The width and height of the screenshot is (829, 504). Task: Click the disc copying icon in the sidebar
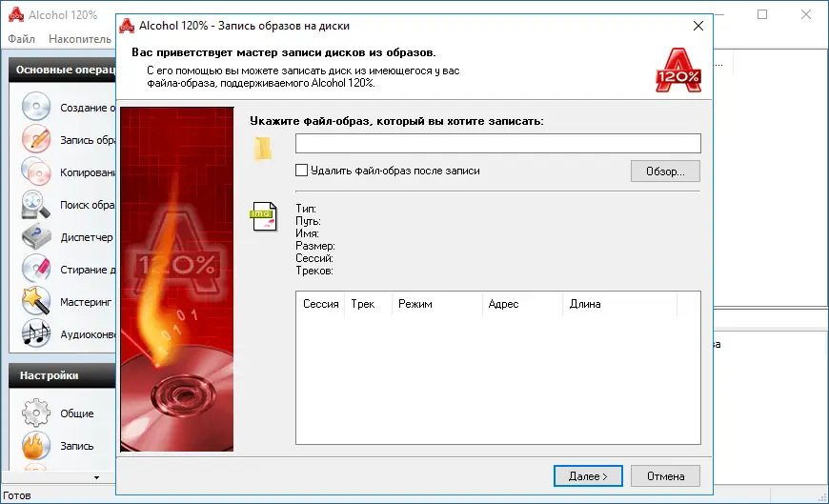tap(36, 171)
